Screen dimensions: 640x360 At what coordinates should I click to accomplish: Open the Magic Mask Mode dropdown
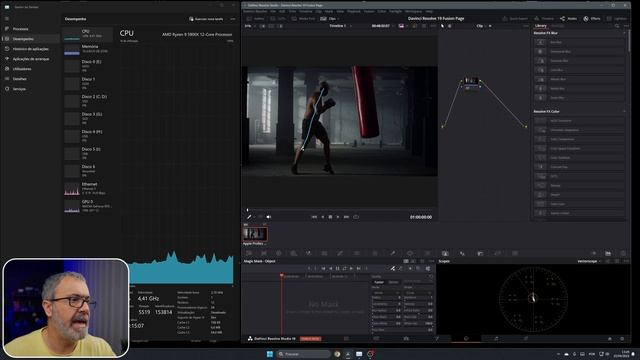click(386, 293)
